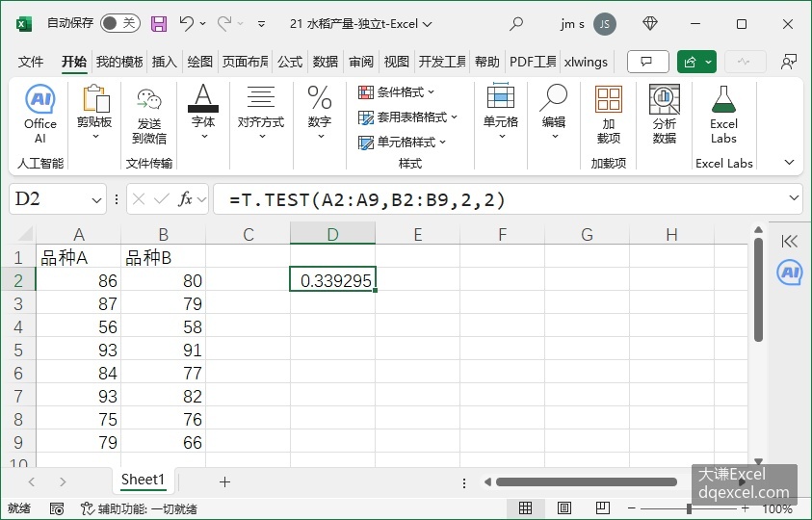Open the Cells (单元格) group
Screen dimensions: 812x520
[x=501, y=112]
